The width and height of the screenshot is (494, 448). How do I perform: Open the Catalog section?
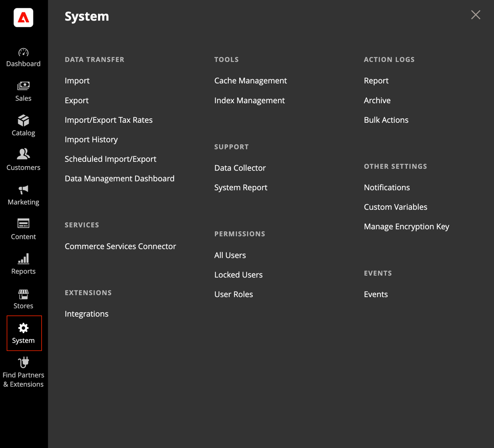point(23,126)
